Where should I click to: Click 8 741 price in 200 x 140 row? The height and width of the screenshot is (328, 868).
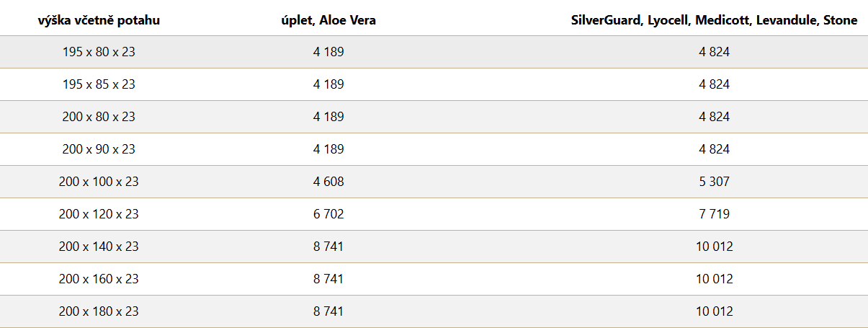point(328,247)
